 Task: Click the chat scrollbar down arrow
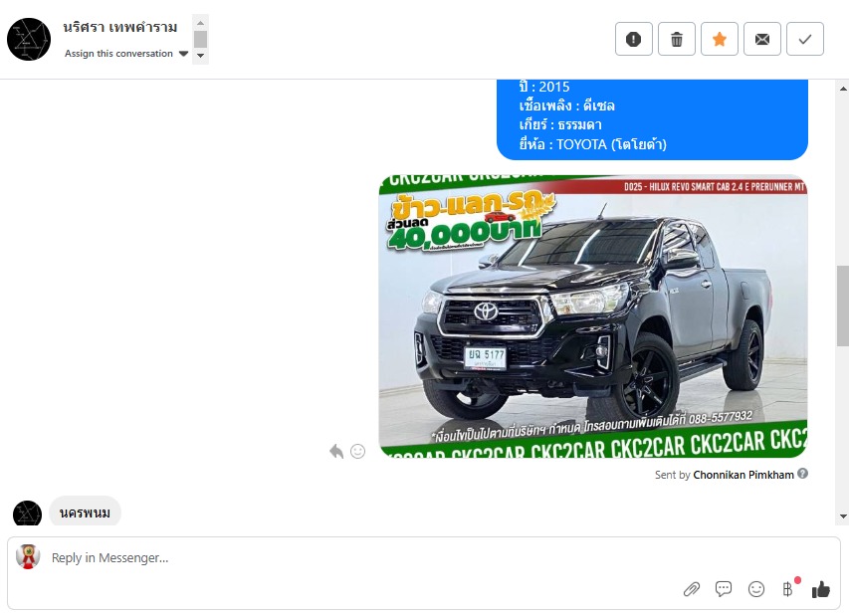pos(843,516)
